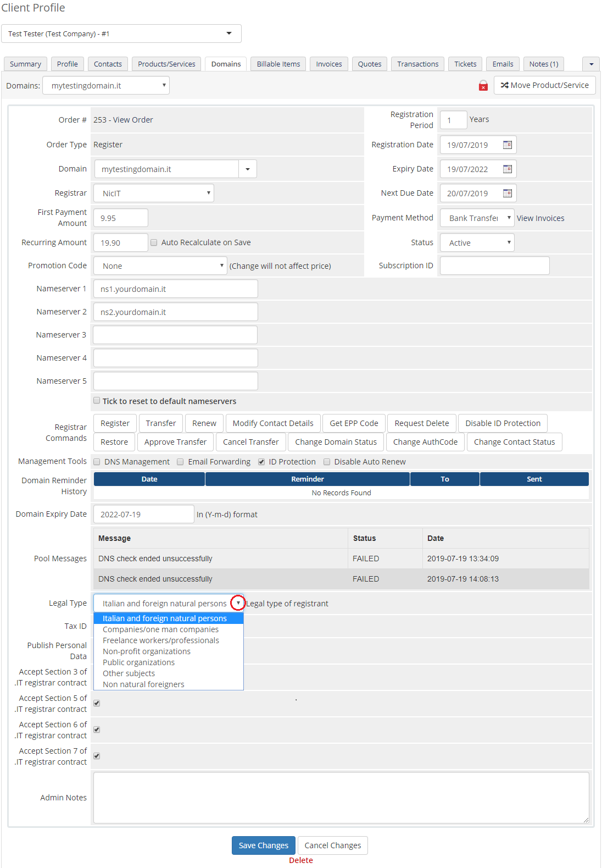Click the Nameserver 3 input field
The image size is (602, 868).
point(175,335)
